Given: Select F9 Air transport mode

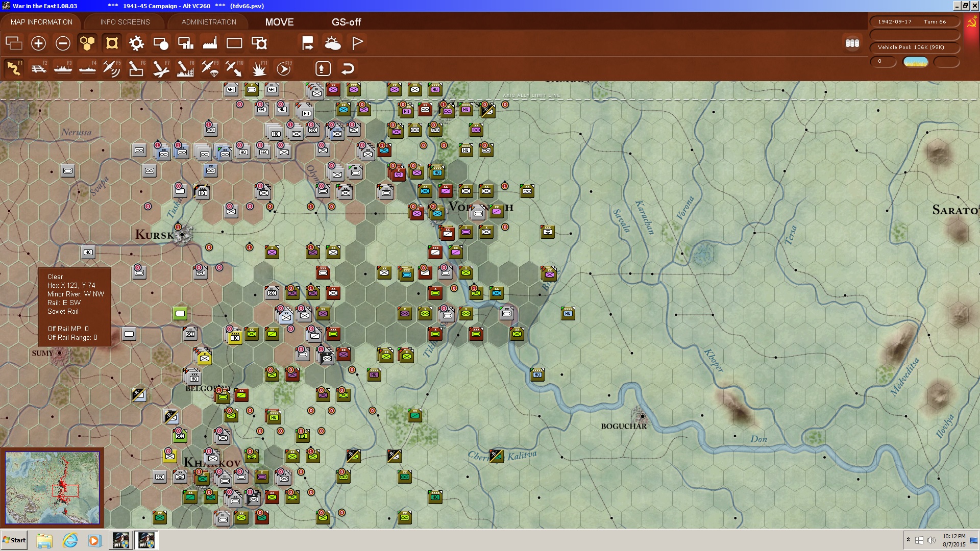Looking at the screenshot, I should pyautogui.click(x=210, y=68).
